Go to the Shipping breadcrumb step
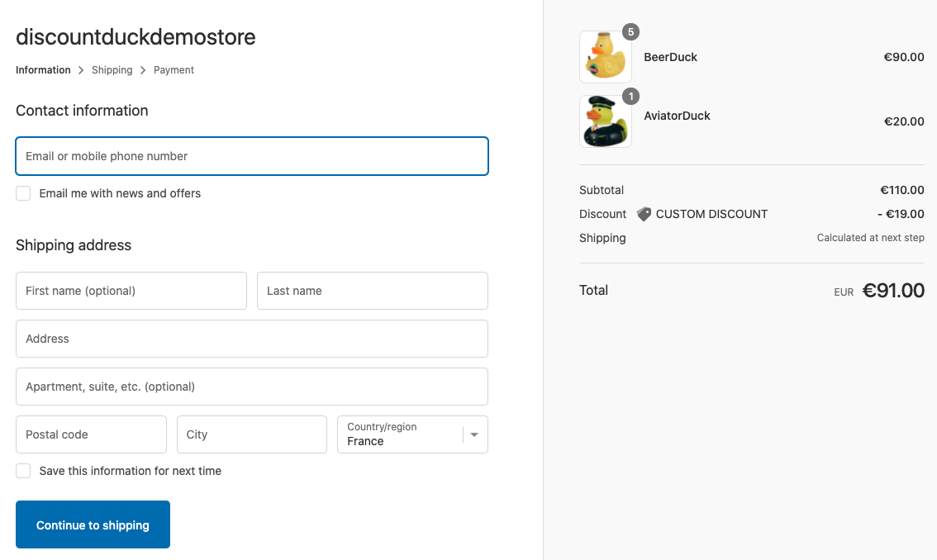 point(112,70)
